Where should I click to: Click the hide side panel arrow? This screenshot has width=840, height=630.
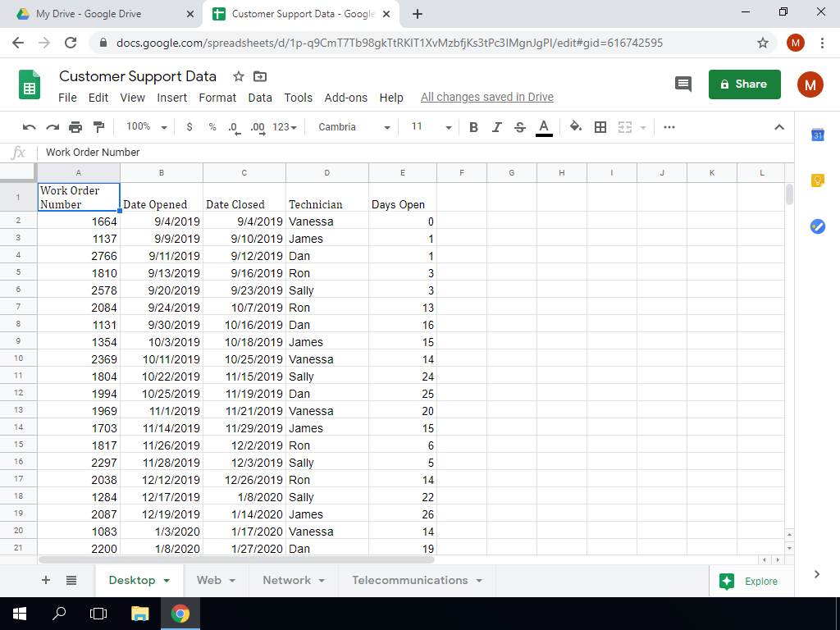click(817, 574)
